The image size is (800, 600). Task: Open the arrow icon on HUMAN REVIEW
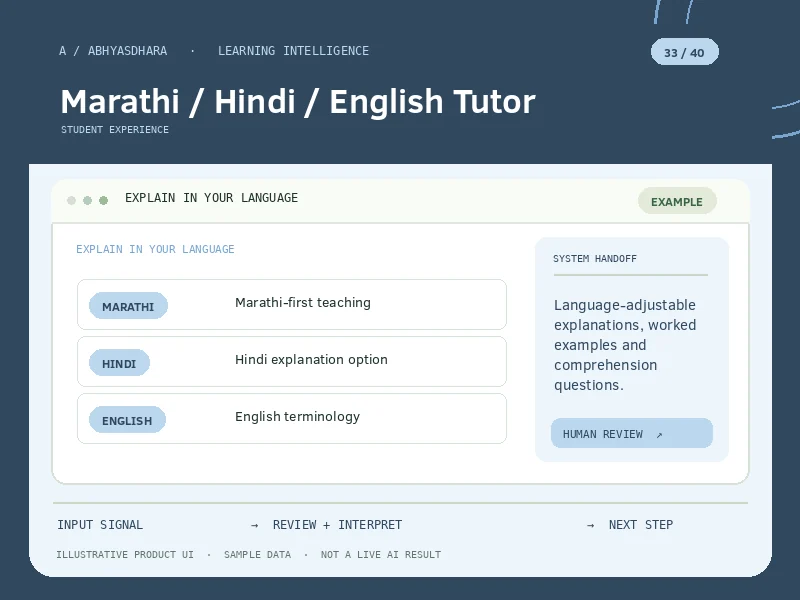pos(659,435)
